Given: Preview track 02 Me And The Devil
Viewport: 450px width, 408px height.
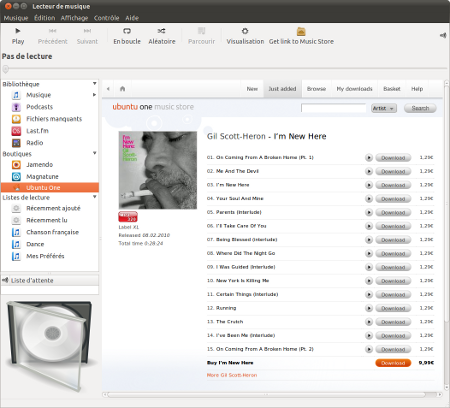Looking at the screenshot, I should [x=369, y=171].
